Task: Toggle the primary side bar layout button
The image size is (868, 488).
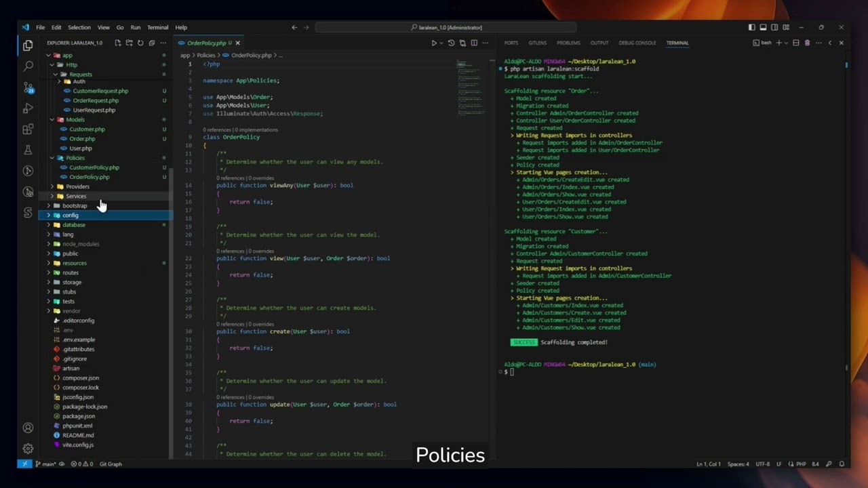Action: (x=752, y=28)
